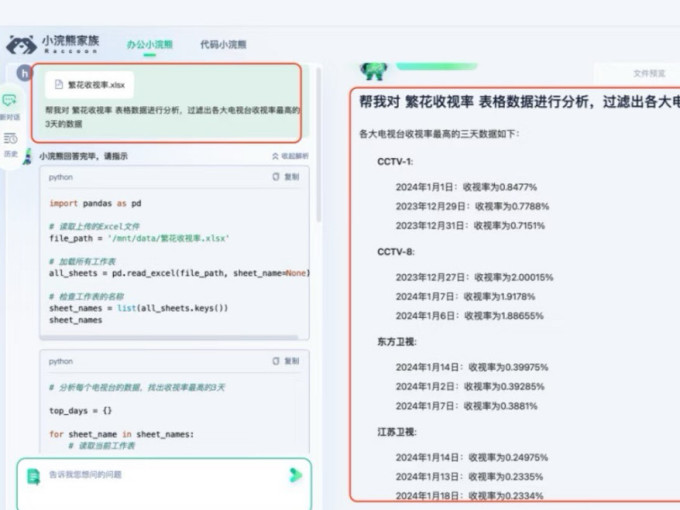The height and width of the screenshot is (510, 680).
Task: Click the pd.read_excel code line
Action: point(180,273)
